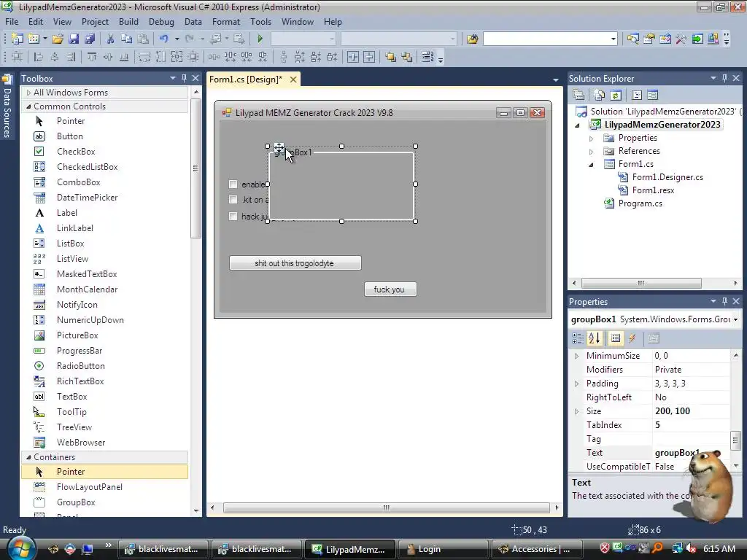
Task: Click the New Project toolbar icon
Action: (x=18, y=39)
